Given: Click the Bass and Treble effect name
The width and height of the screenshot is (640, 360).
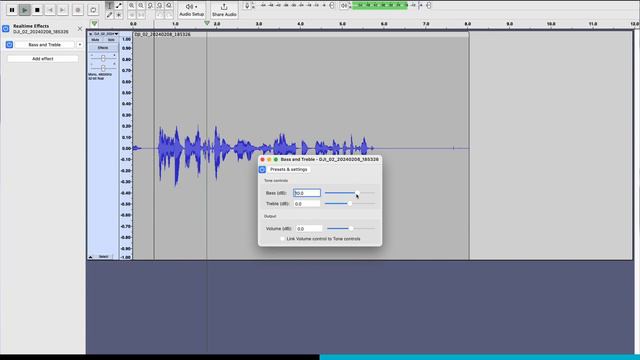Looking at the screenshot, I should 44,44.
